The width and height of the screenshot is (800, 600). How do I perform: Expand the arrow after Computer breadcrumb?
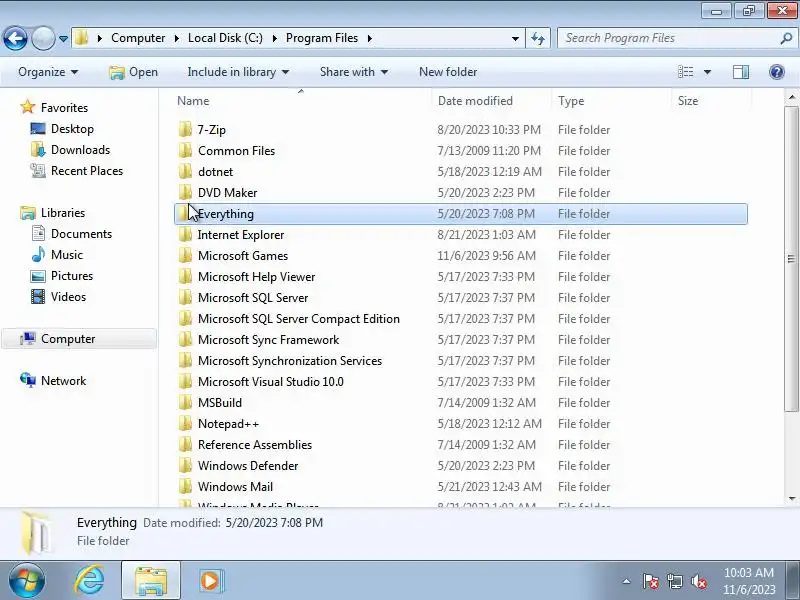tap(177, 38)
